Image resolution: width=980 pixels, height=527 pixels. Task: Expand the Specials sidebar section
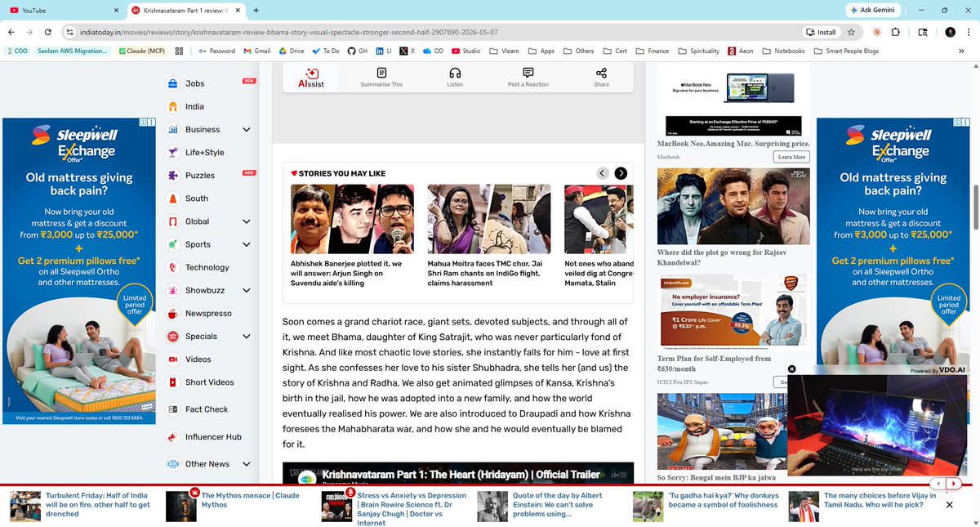[246, 336]
